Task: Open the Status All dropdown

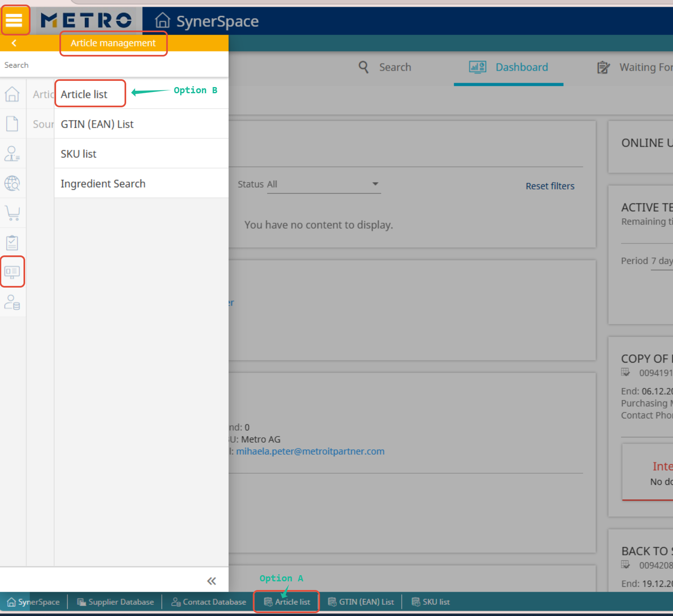Action: pyautogui.click(x=324, y=184)
